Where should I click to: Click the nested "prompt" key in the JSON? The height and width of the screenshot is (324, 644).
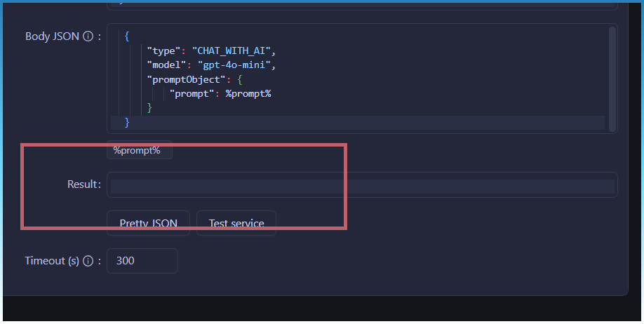click(192, 93)
